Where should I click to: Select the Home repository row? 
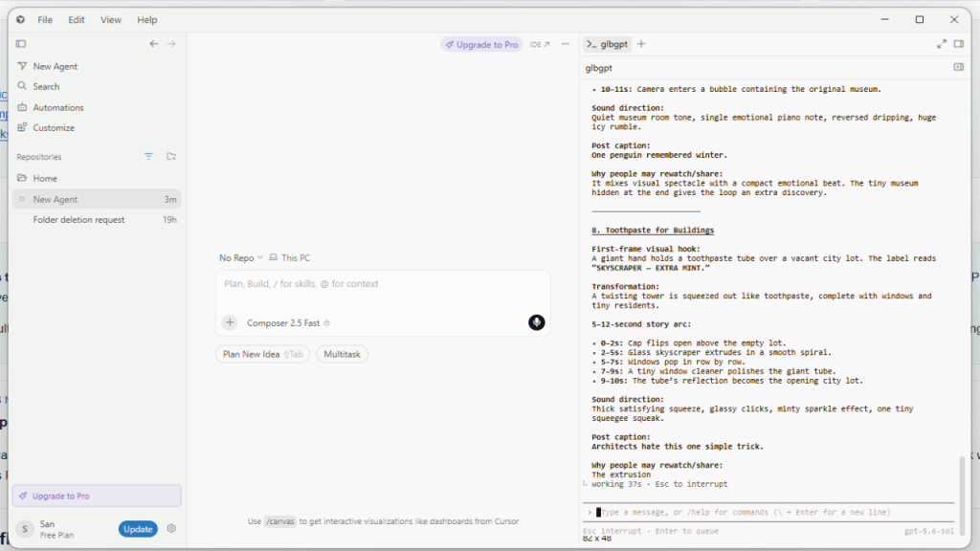pos(97,178)
